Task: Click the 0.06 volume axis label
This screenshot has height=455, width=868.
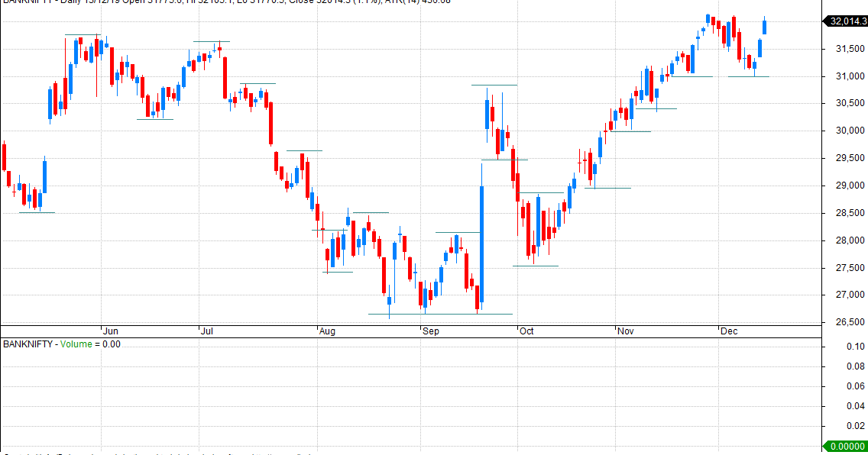Action: 855,386
